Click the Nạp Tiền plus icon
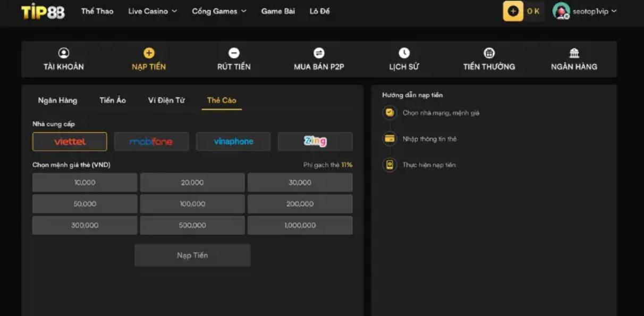Screen dimensions: 644x316 (149, 53)
